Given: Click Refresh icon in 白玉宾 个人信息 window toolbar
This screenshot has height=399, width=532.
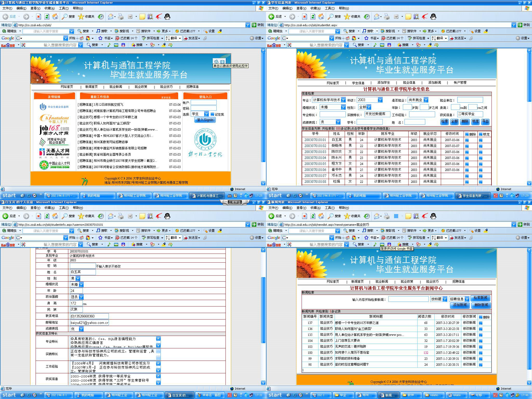Looking at the screenshot, I should [47, 216].
